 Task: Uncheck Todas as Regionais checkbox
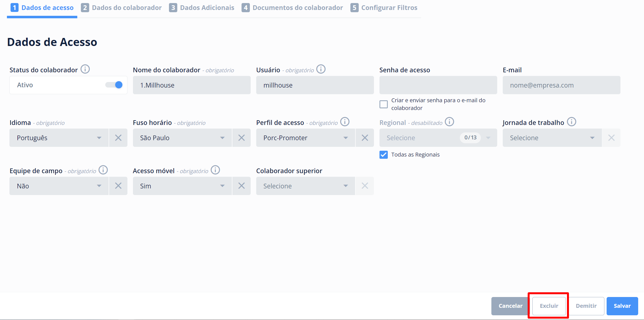point(384,155)
